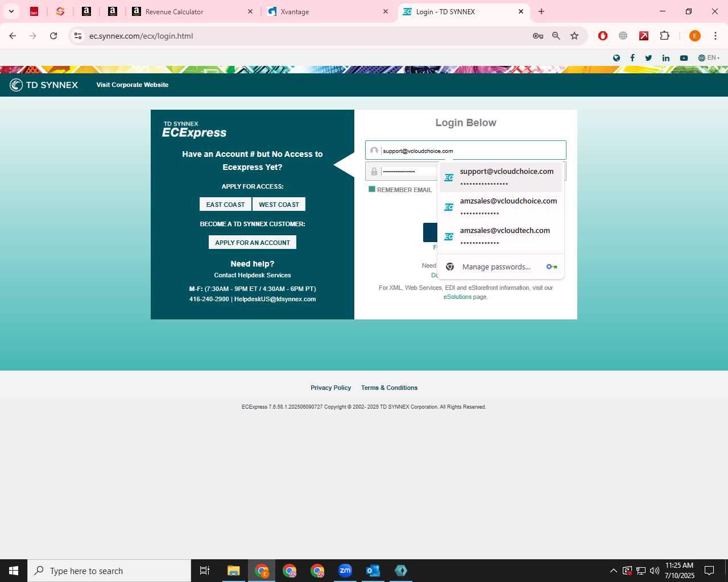Open the pinned Semrush-style orange tab
This screenshot has width=728, height=582.
pyautogui.click(x=60, y=11)
